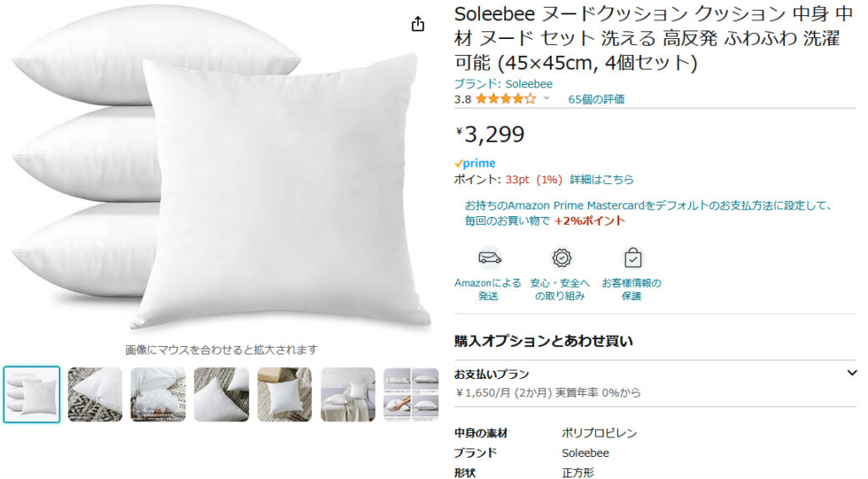
Task: Select the fourth thumbnail with two white cushions
Action: pos(221,394)
